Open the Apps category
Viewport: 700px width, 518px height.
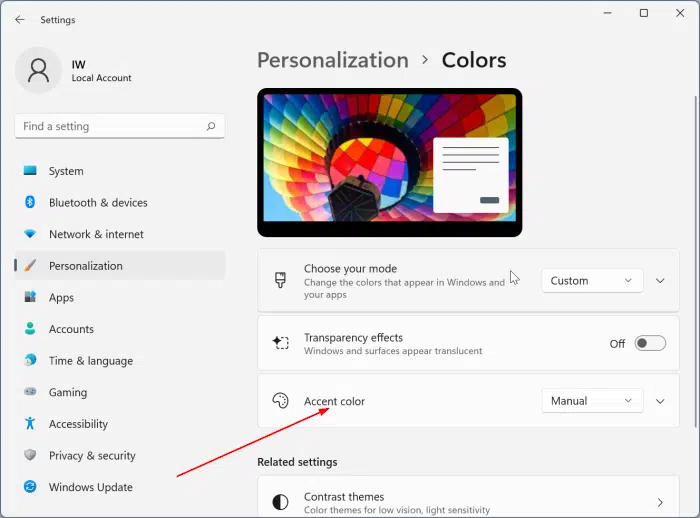point(120,297)
